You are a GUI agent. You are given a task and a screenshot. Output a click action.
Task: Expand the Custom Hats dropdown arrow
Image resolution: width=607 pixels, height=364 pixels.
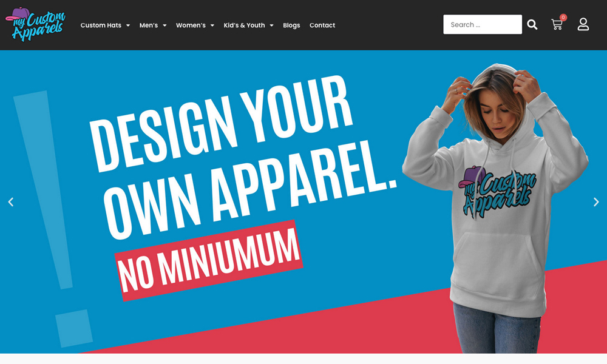128,25
